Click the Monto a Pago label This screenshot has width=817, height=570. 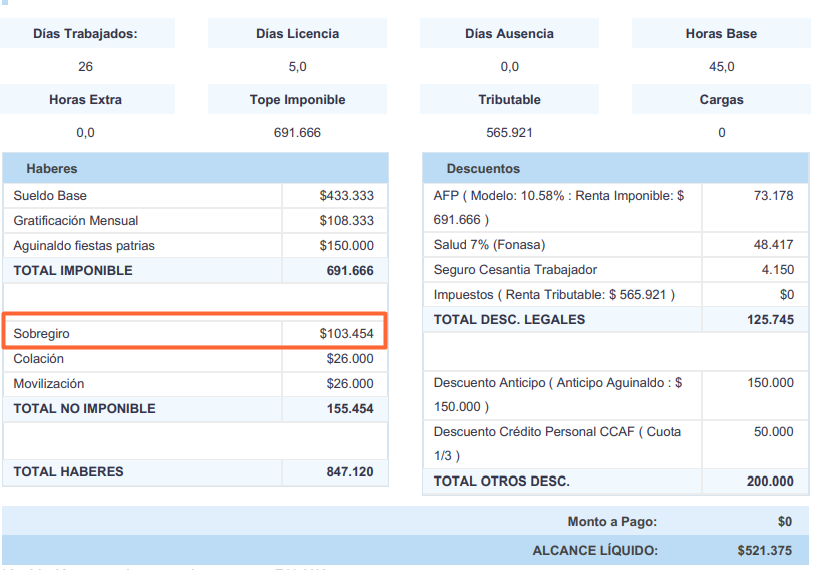[612, 522]
